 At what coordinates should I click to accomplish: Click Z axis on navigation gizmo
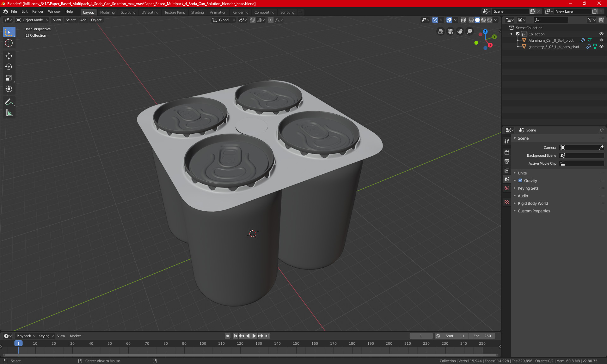(x=485, y=32)
